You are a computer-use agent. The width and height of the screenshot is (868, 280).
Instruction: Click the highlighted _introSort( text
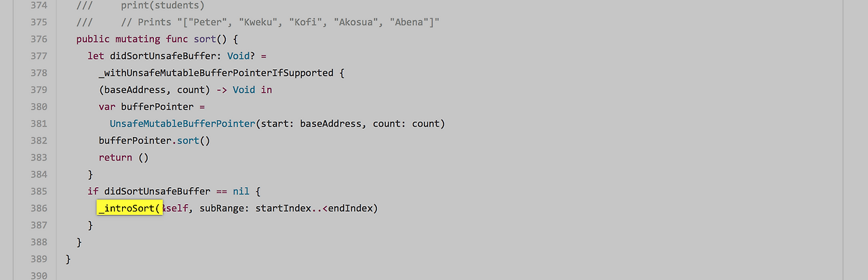click(x=129, y=208)
